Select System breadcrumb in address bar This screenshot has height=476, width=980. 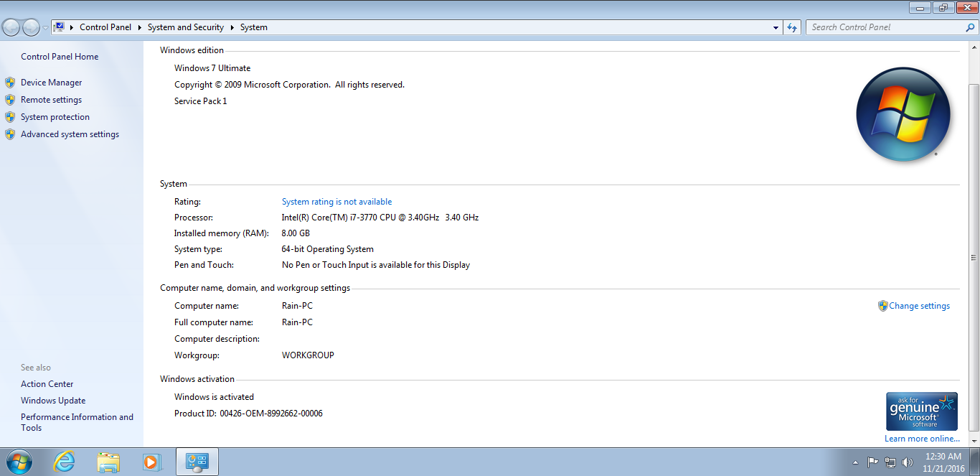[x=254, y=27]
